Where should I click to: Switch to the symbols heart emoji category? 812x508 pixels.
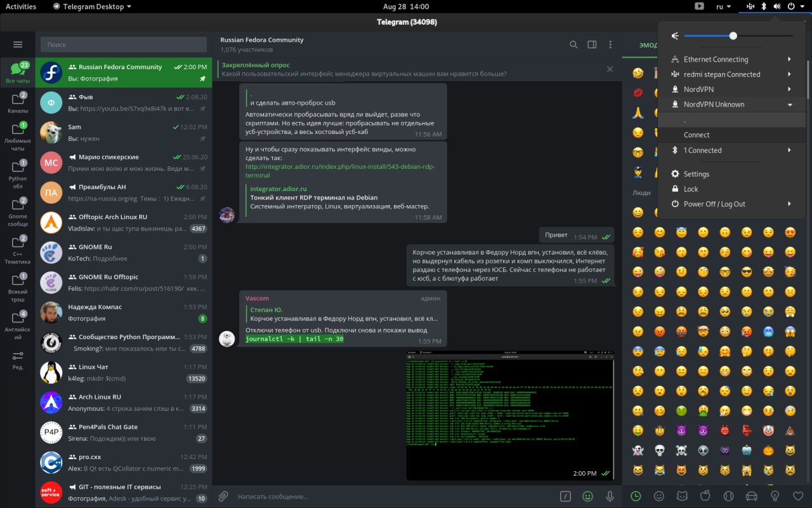pyautogui.click(x=798, y=496)
